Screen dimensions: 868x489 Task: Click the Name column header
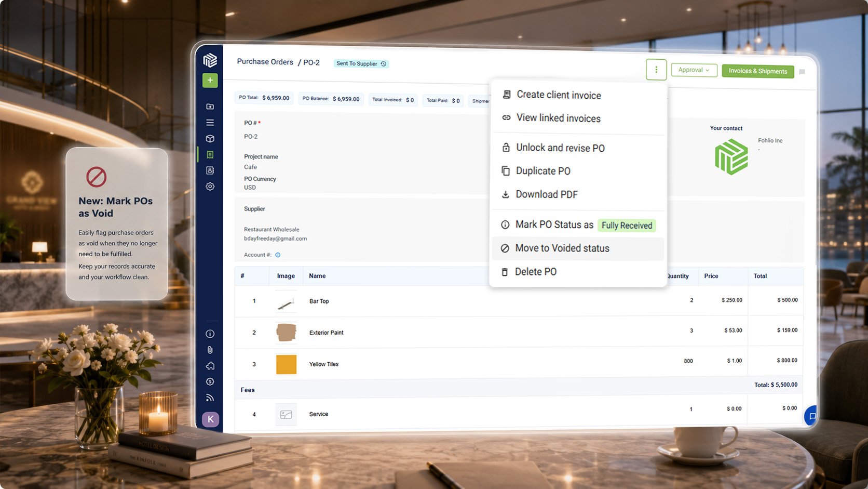tap(317, 276)
